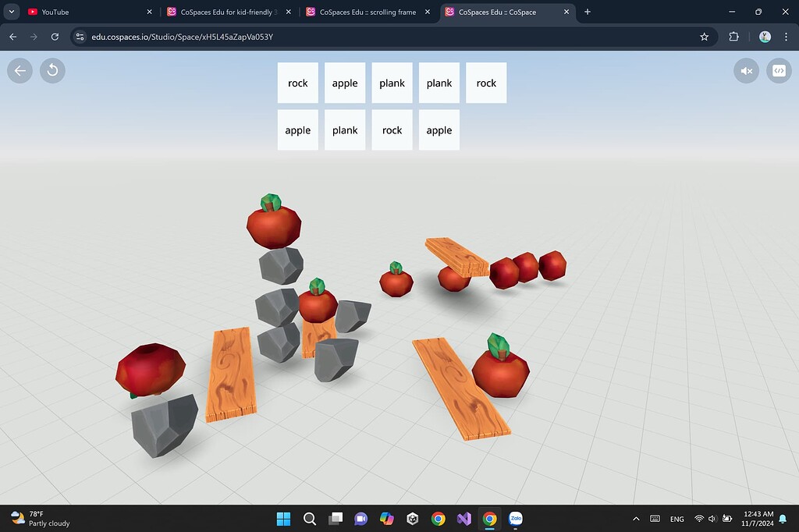This screenshot has width=799, height=532.
Task: Open the browser extensions puzzle icon
Action: pos(733,37)
